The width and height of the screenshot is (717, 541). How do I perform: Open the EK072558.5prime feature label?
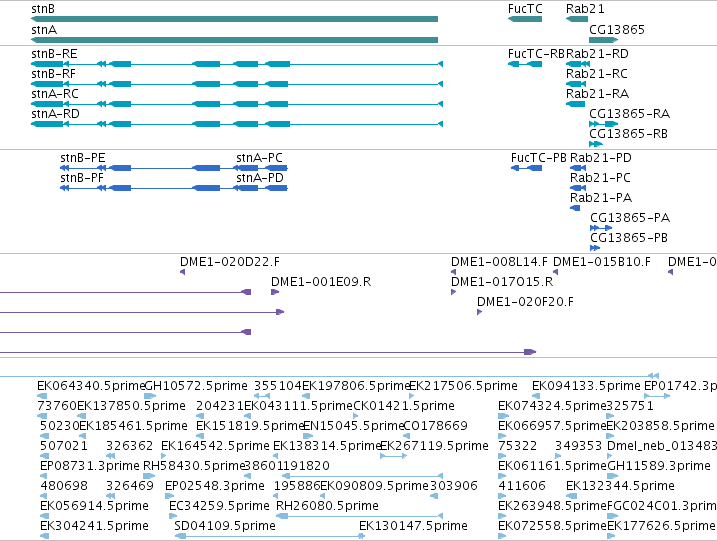point(552,526)
